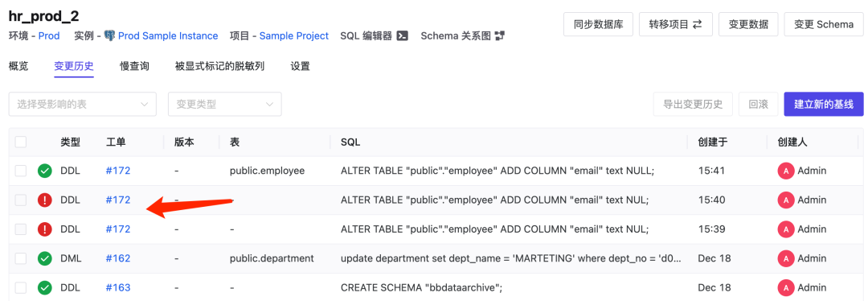
Task: Click the PostgreSQL elephant instance icon
Action: [x=109, y=36]
